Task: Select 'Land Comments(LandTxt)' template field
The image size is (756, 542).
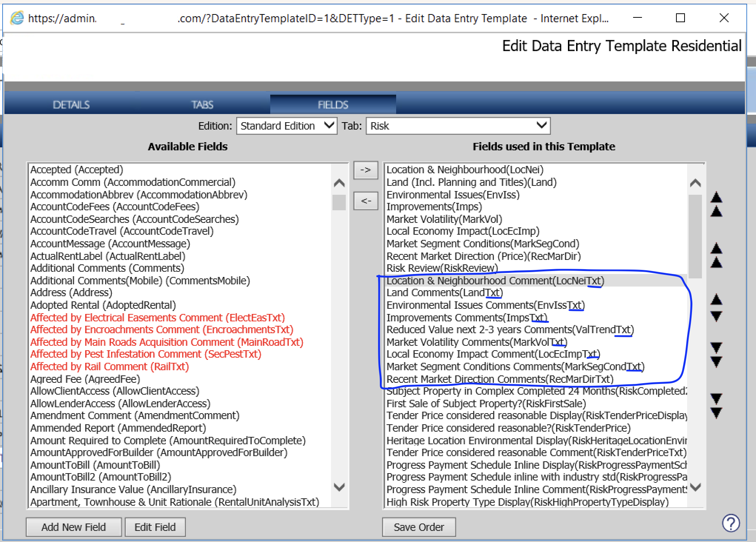Action: pos(445,292)
